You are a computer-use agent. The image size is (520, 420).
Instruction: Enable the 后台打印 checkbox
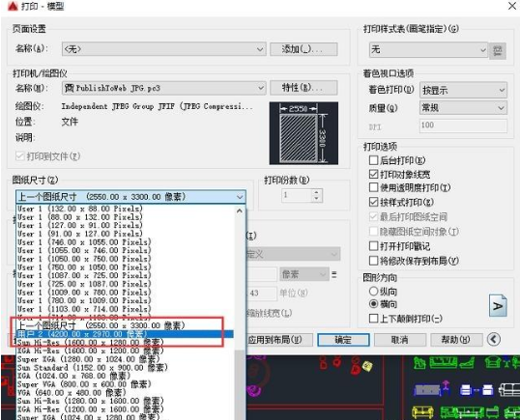pos(373,160)
